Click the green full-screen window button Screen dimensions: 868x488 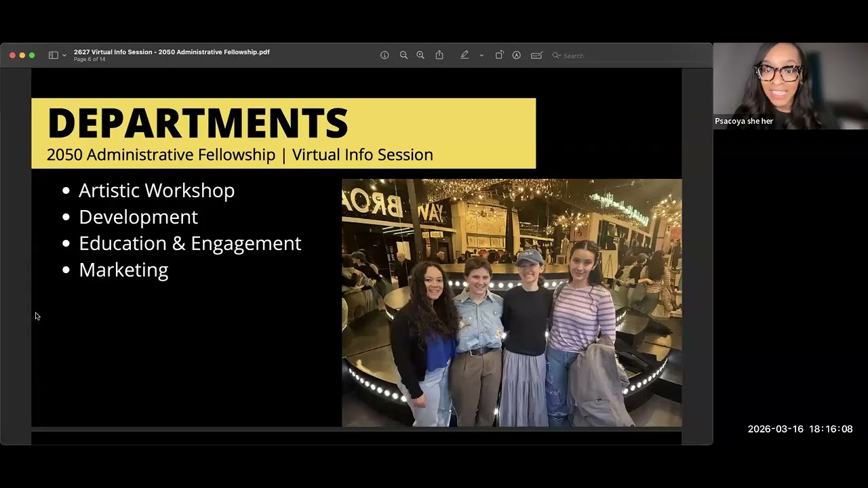[x=32, y=56]
